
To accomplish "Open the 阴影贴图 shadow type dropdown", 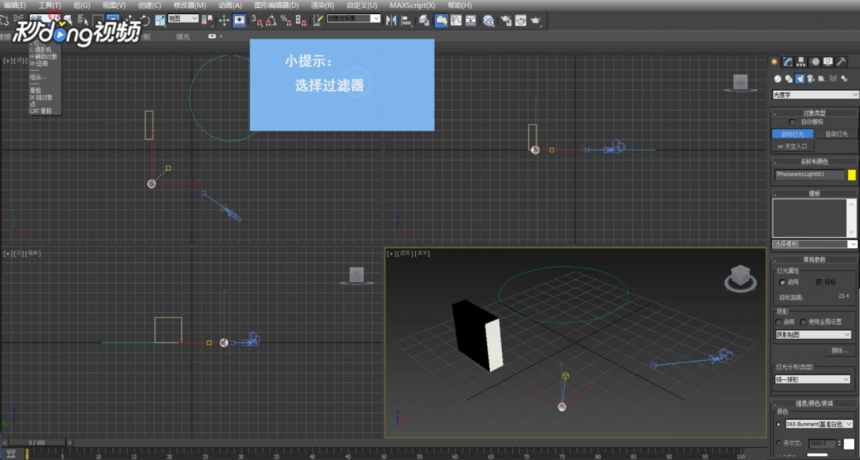I will pyautogui.click(x=813, y=334).
